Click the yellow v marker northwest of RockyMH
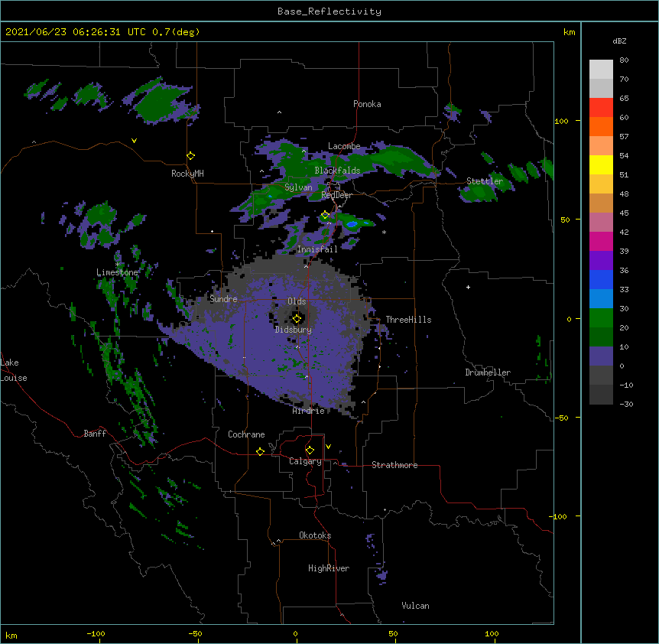The width and height of the screenshot is (659, 644). pos(134,141)
